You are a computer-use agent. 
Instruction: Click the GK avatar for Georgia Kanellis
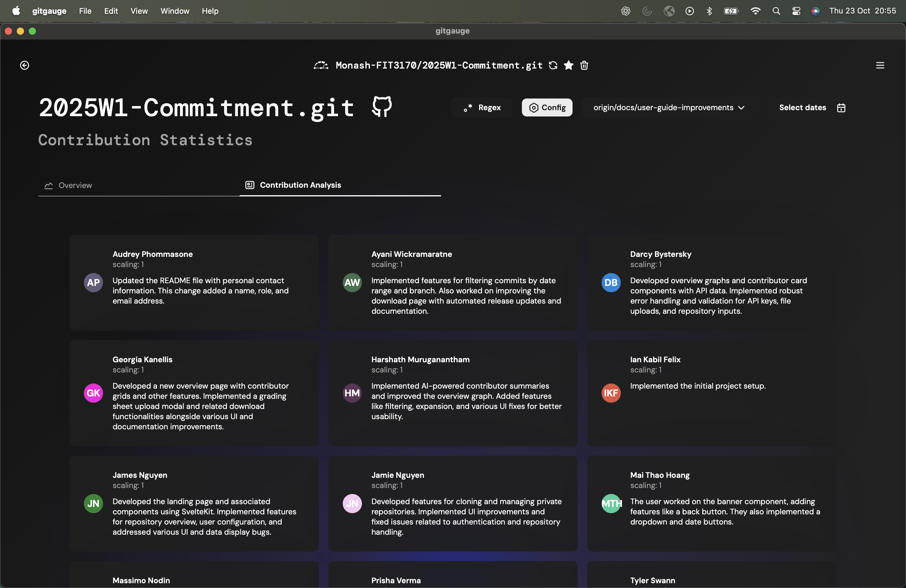(x=93, y=393)
